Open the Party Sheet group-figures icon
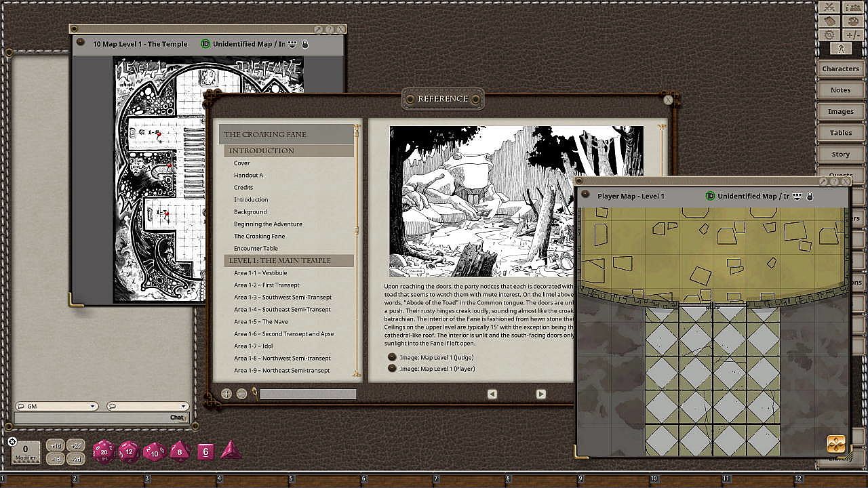This screenshot has width=868, height=488. 852,7
